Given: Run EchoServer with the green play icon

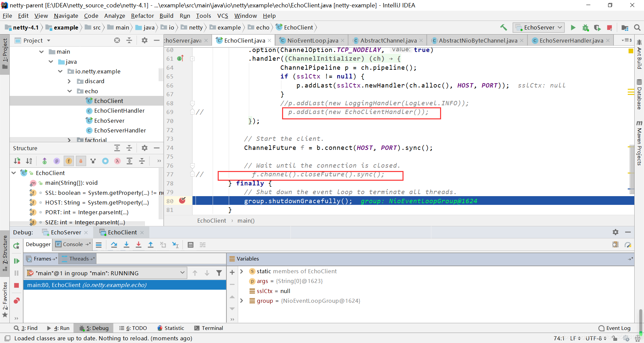Looking at the screenshot, I should [573, 27].
